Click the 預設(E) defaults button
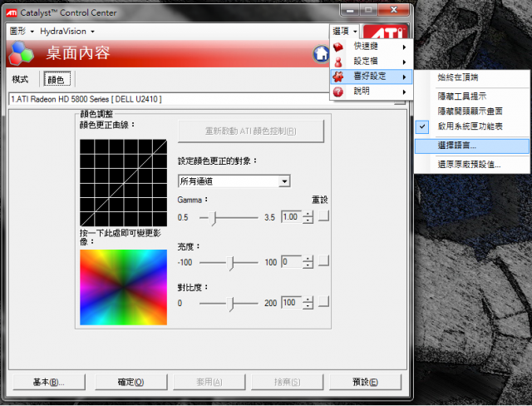 tap(366, 382)
